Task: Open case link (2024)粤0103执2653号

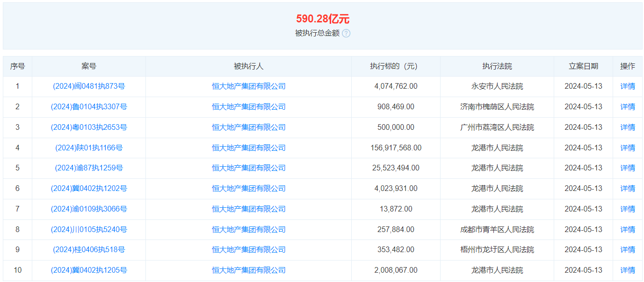Action: point(89,127)
